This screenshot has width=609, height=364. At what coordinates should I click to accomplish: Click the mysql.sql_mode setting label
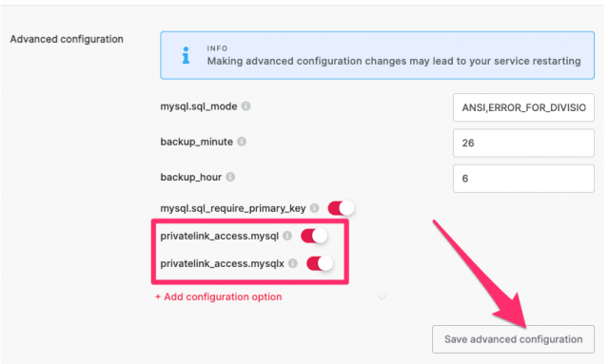pyautogui.click(x=199, y=106)
